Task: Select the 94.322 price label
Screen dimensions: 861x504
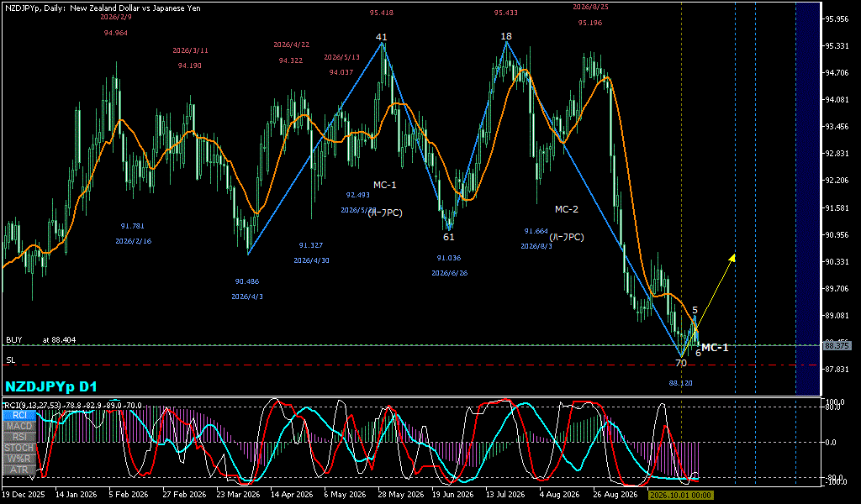Action: 290,60
